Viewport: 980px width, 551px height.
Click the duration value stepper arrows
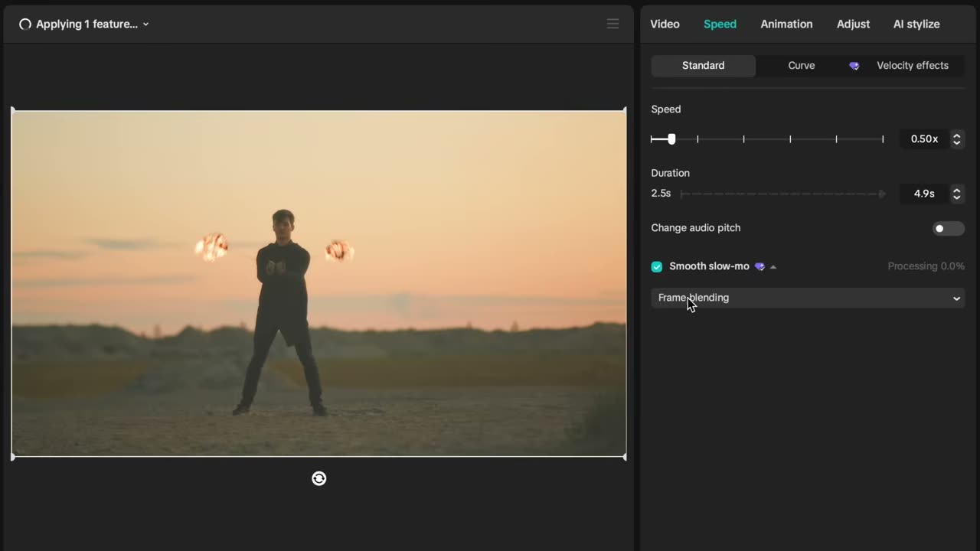pyautogui.click(x=956, y=194)
